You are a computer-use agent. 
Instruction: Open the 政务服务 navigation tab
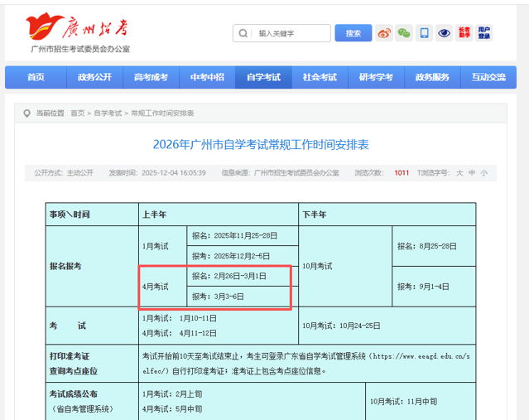[x=432, y=77]
